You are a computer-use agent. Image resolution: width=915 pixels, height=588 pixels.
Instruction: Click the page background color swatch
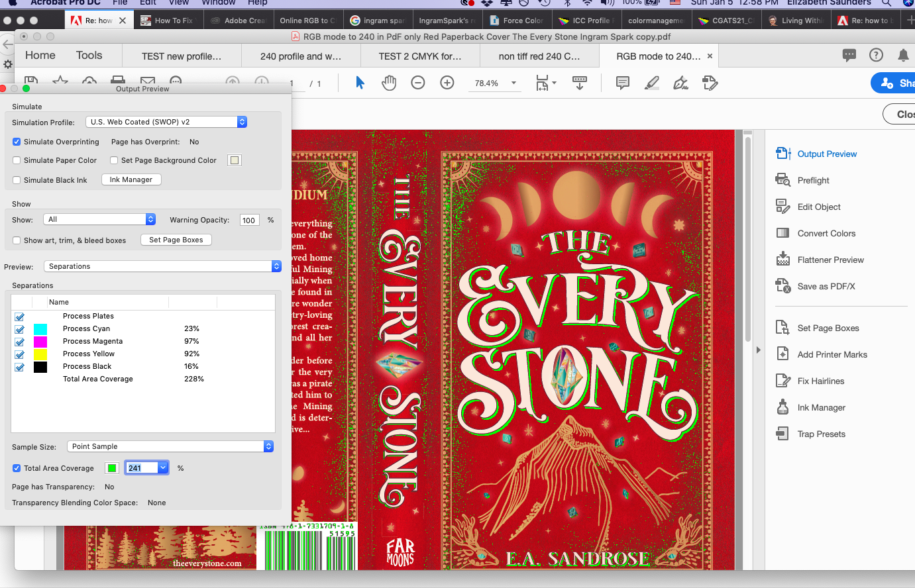click(x=235, y=160)
